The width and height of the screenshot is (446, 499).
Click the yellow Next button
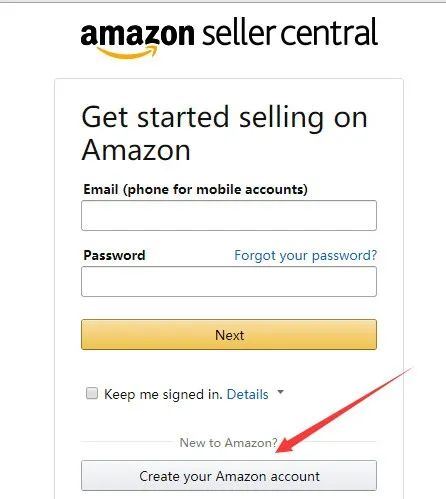229,335
